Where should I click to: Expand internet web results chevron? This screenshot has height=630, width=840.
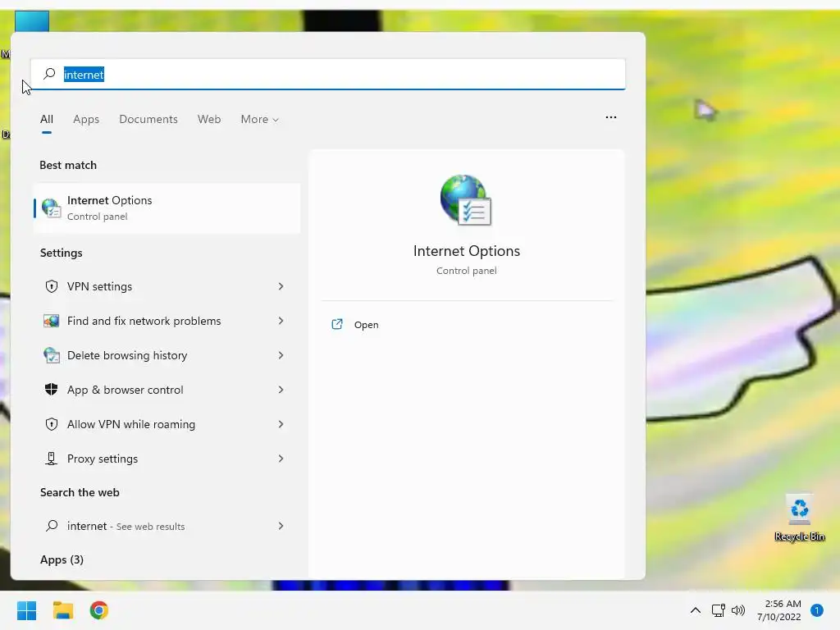click(x=281, y=526)
